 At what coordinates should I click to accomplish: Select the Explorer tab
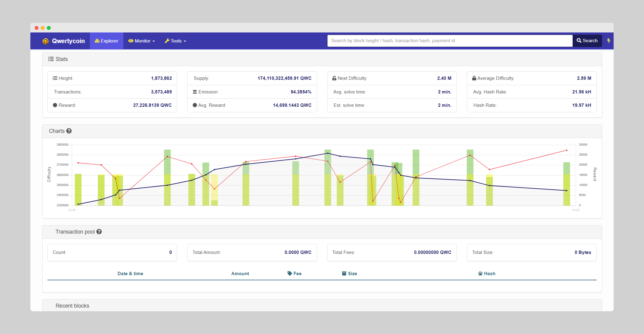(x=107, y=41)
